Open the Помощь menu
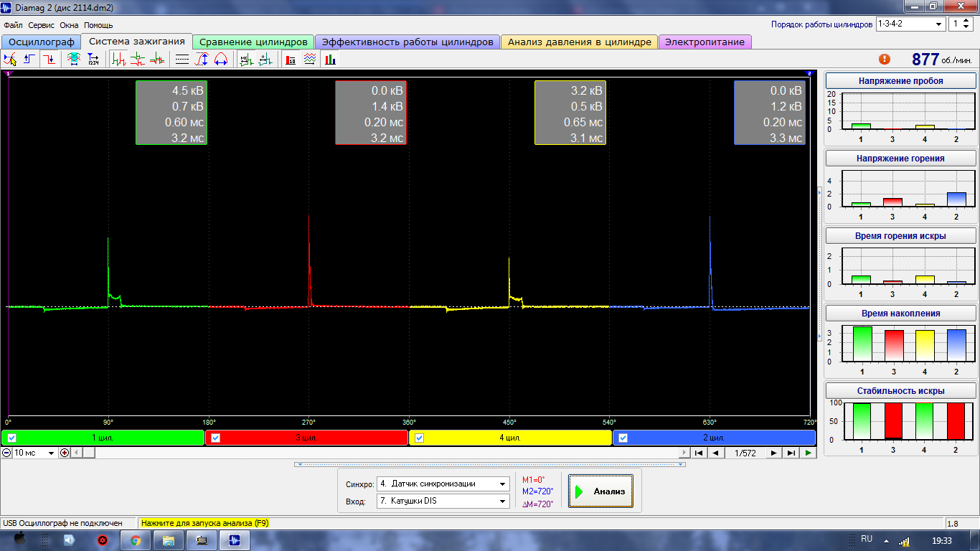980x551 pixels. tap(98, 25)
